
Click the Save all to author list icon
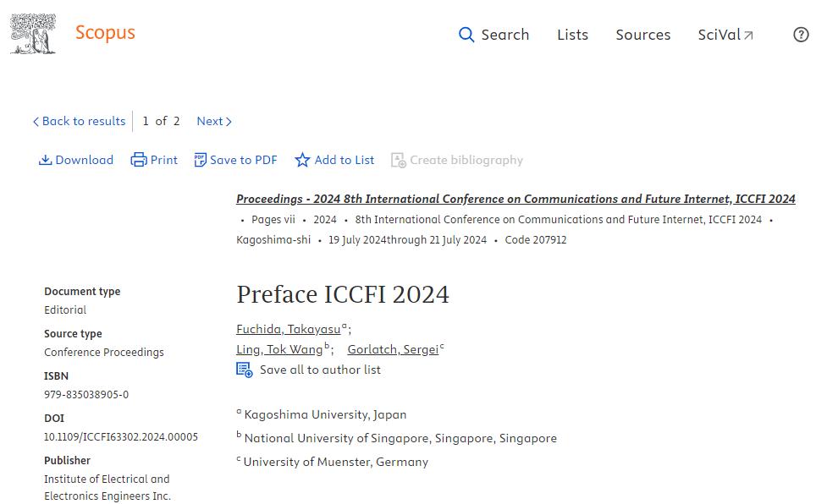(245, 370)
